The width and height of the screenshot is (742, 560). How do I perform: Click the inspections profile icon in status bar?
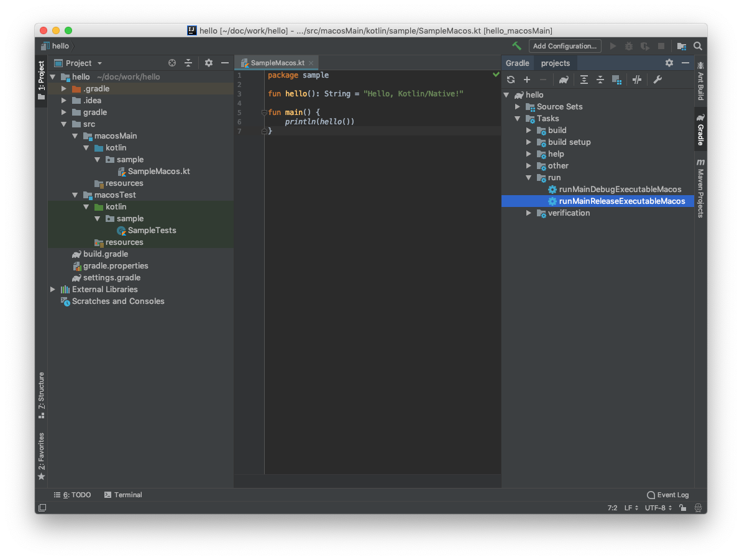[x=698, y=507]
